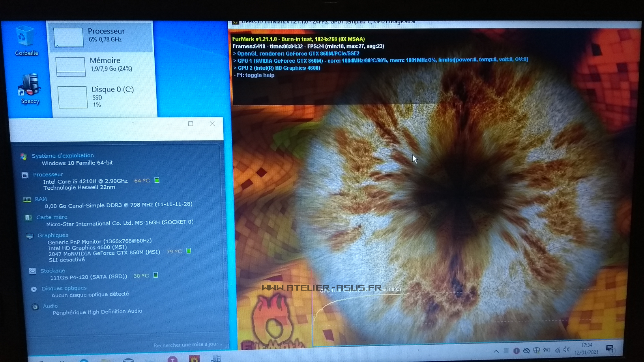Click the green GPU temperature indicator at 79 °C

[x=189, y=251]
